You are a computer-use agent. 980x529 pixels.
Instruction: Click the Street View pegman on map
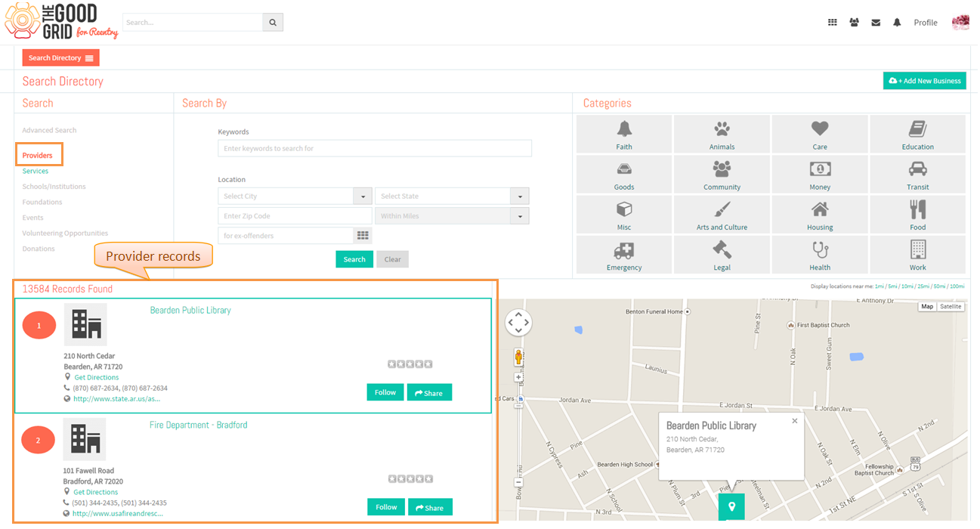518,357
